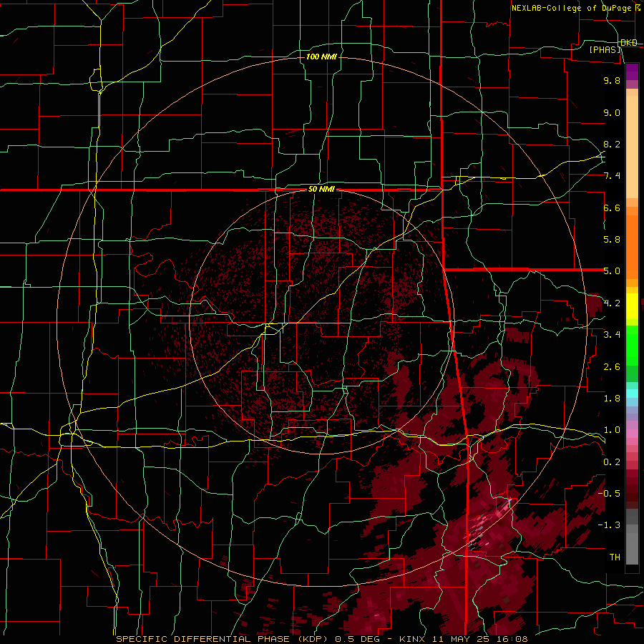644x644 pixels.
Task: Click the 7.4 value on the color scale
Action: pos(612,176)
